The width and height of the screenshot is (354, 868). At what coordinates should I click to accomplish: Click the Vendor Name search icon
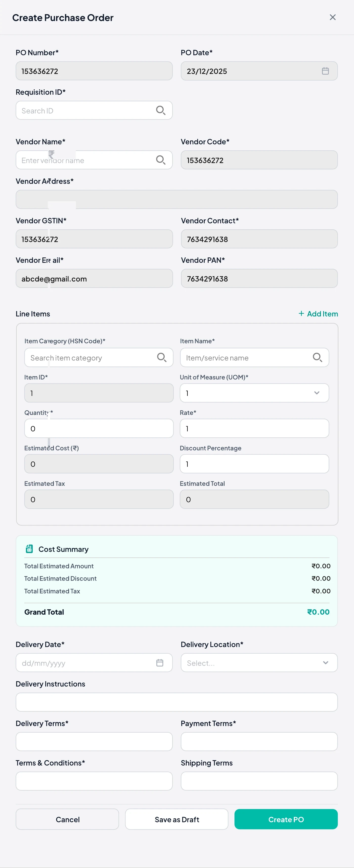(161, 160)
